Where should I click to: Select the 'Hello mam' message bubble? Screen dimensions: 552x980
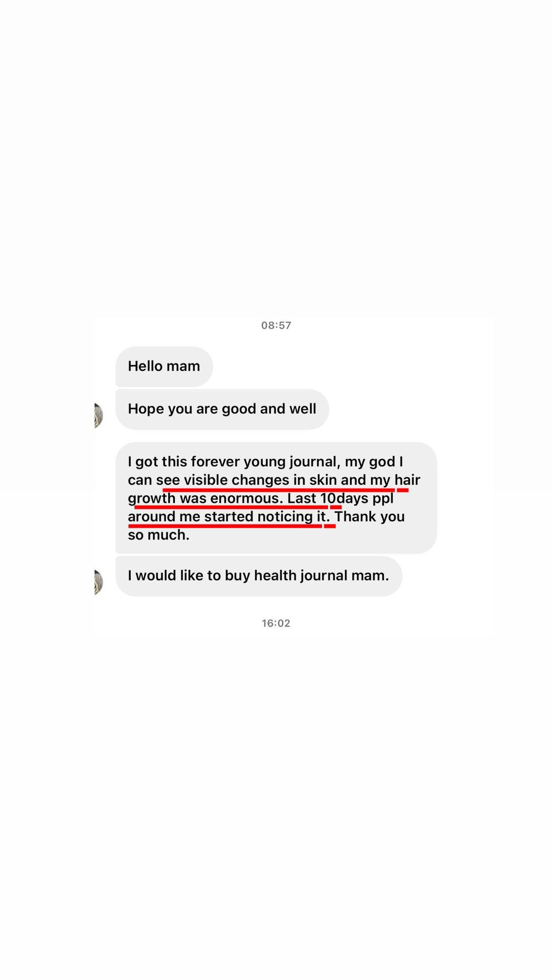(164, 367)
